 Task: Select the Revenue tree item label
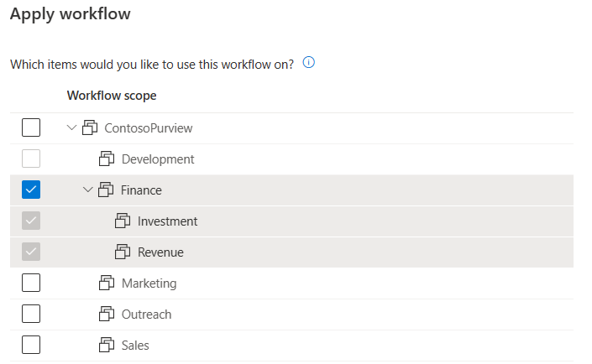pyautogui.click(x=160, y=252)
